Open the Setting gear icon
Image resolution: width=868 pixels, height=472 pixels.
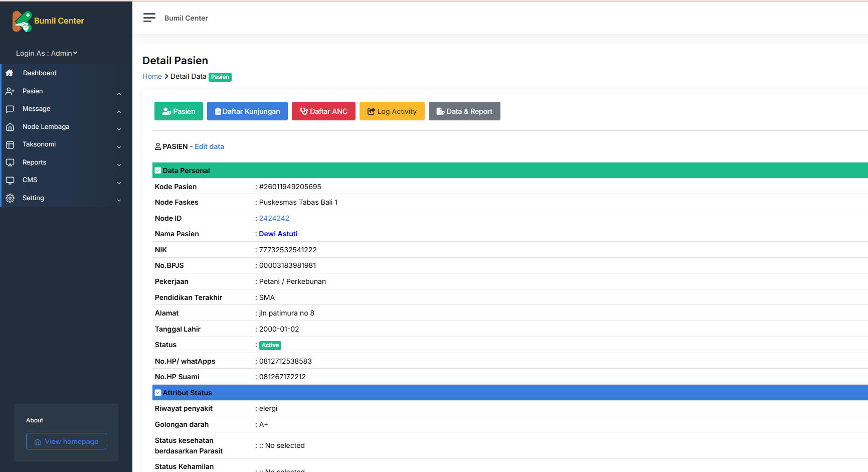[x=10, y=198]
